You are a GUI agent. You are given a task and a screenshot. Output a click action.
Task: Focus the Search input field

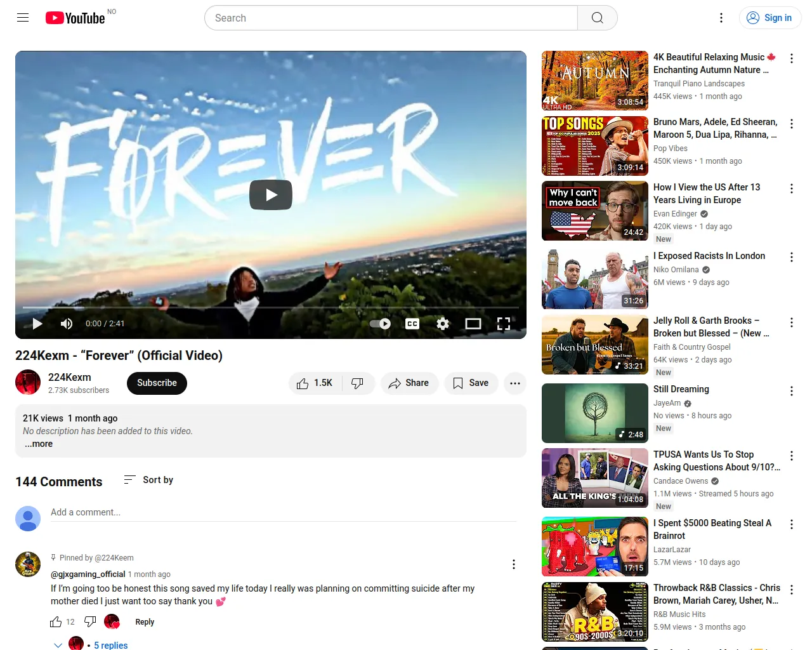pos(391,18)
